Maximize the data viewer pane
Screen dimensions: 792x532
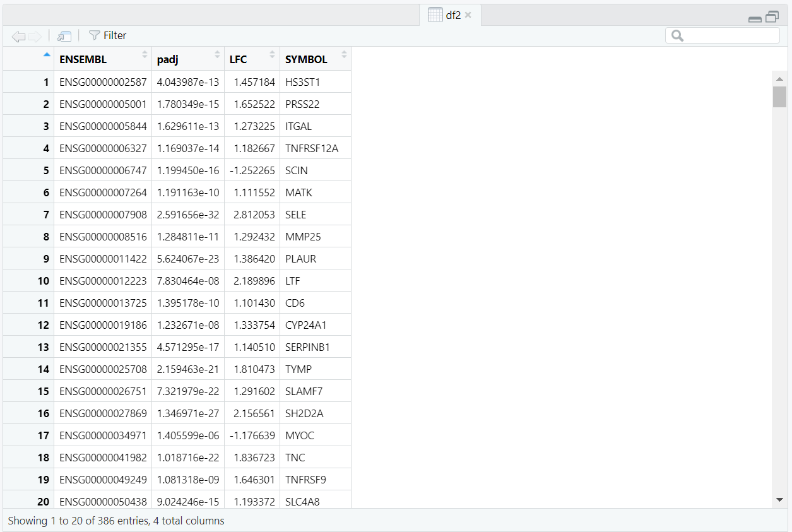(x=772, y=17)
